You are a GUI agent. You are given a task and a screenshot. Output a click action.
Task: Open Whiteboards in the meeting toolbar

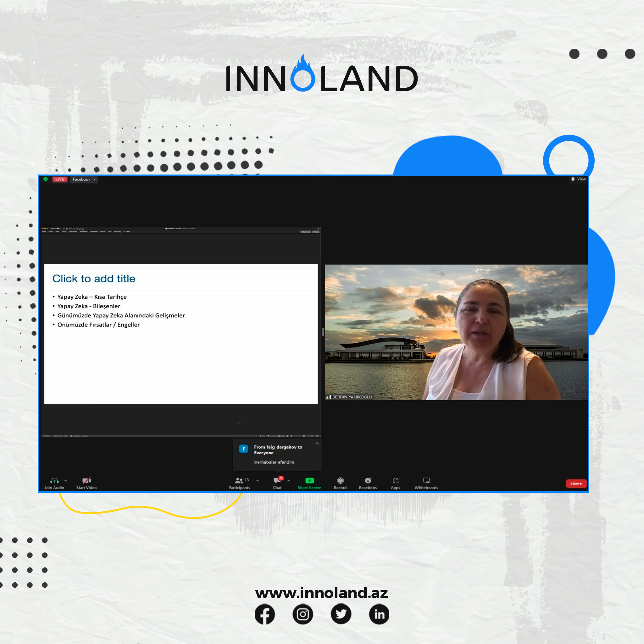pyautogui.click(x=426, y=483)
